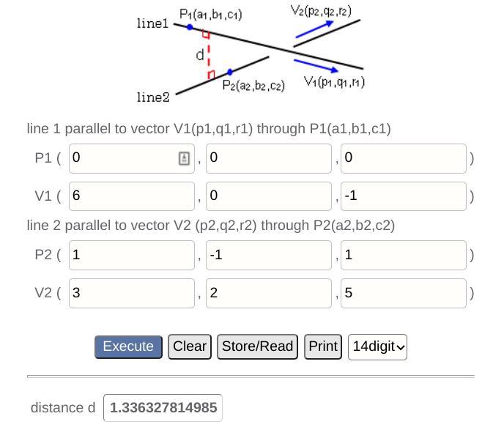Click the P2 b2 field containing -1
504x427 pixels.
[x=268, y=255]
